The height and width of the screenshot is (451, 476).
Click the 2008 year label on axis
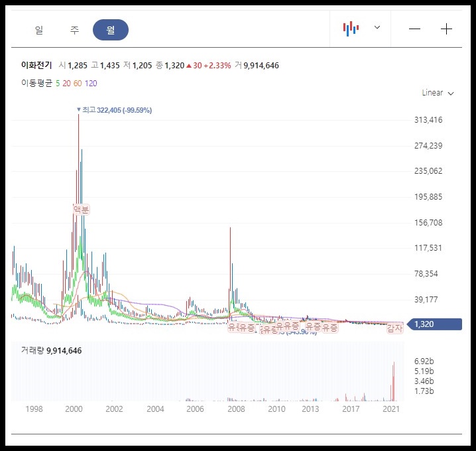click(236, 409)
